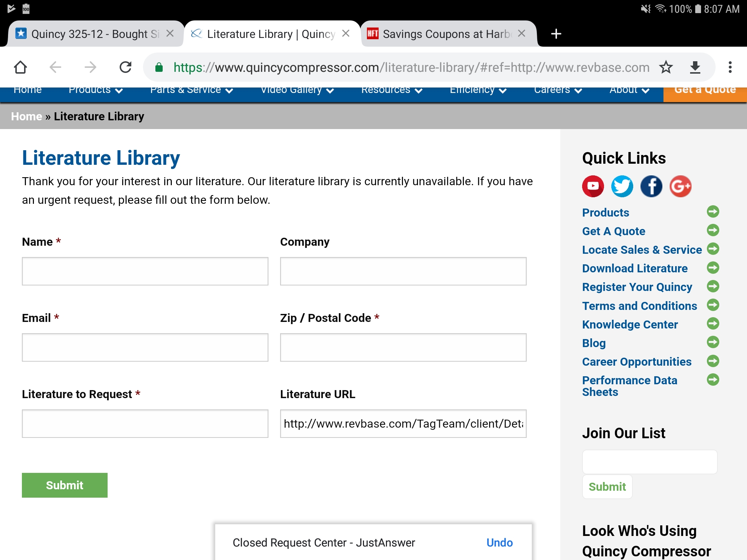The height and width of the screenshot is (560, 747).
Task: Tap the green arrow beside Blog
Action: (x=713, y=342)
